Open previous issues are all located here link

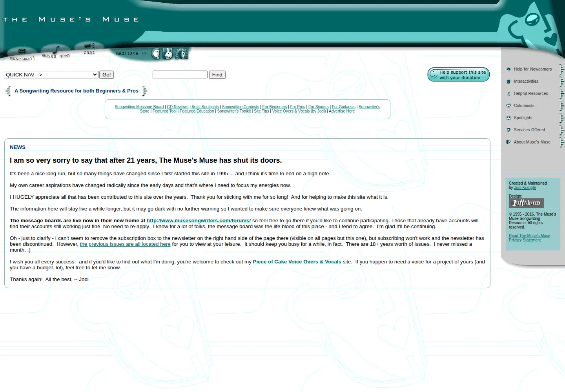125,244
